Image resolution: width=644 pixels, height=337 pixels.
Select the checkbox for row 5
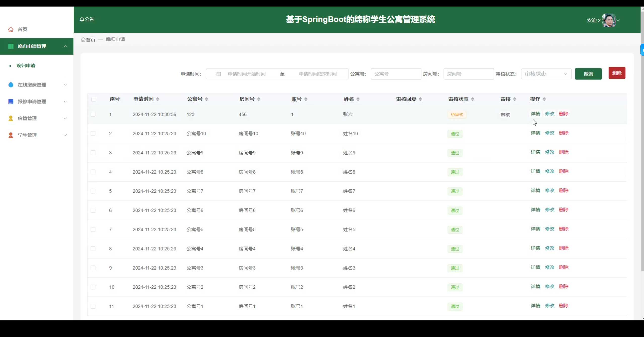[x=93, y=191]
